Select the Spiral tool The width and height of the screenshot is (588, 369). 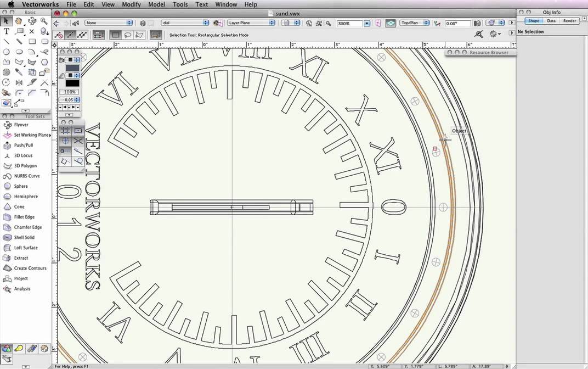coord(7,72)
